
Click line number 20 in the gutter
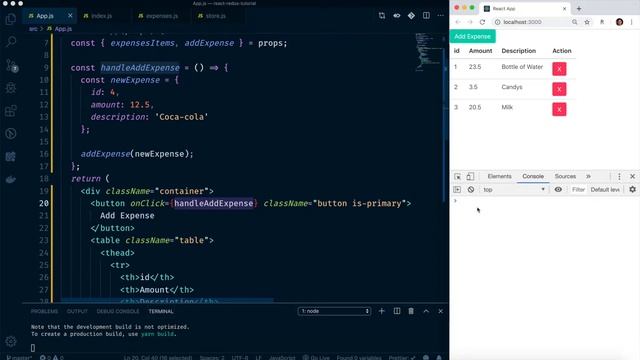click(x=44, y=203)
